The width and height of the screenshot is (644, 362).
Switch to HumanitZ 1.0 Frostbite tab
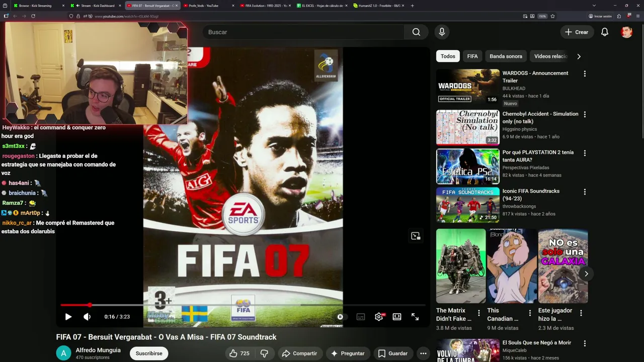point(377,6)
